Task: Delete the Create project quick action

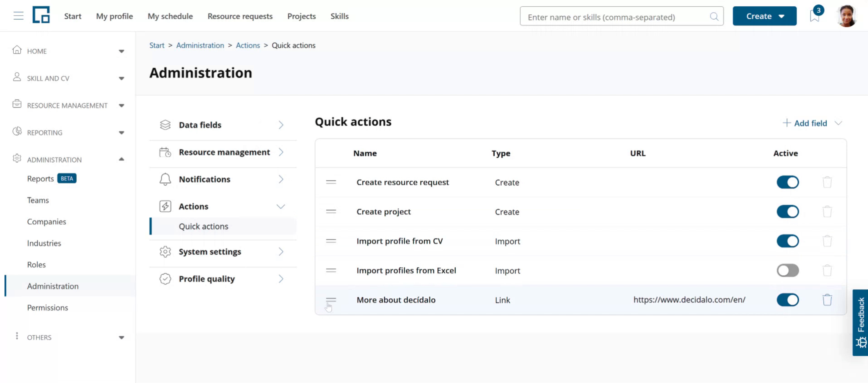Action: (827, 212)
